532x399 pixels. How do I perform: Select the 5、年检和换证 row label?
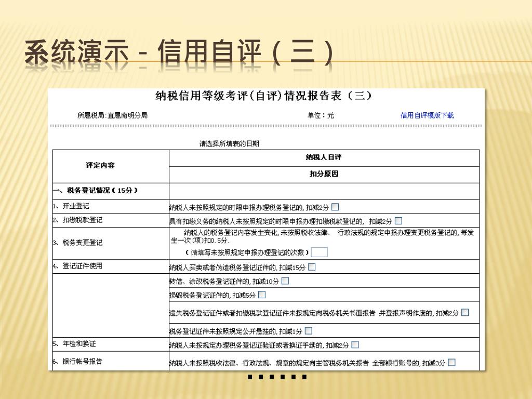[74, 344]
